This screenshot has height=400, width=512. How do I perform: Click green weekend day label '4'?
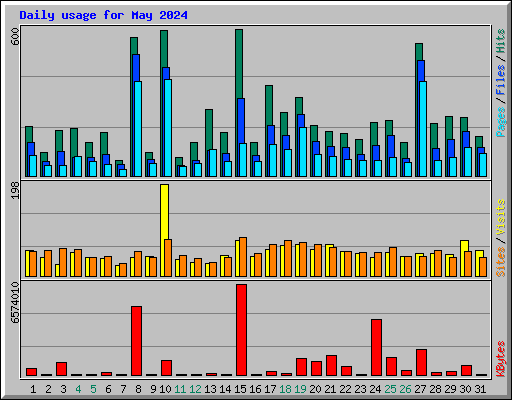[x=78, y=389]
